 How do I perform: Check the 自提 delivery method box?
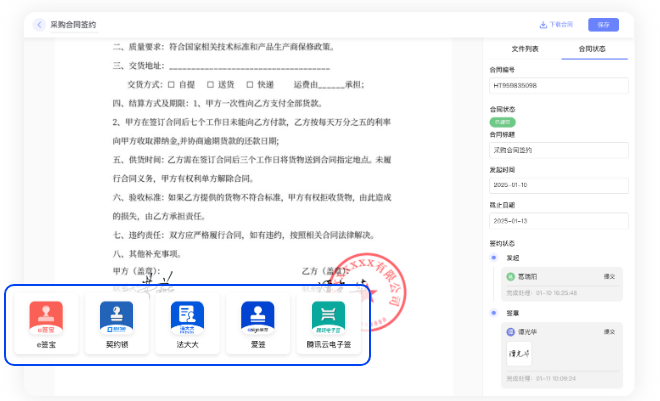(171, 84)
